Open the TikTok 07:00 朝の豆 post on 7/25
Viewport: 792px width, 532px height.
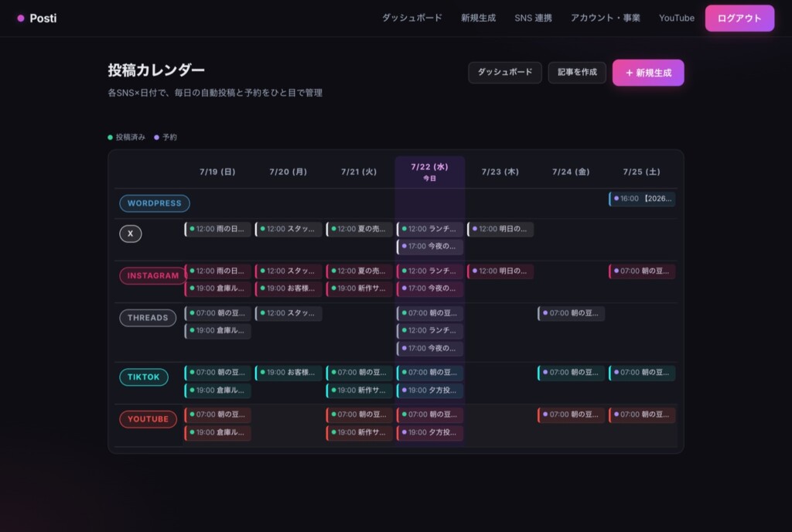click(642, 373)
